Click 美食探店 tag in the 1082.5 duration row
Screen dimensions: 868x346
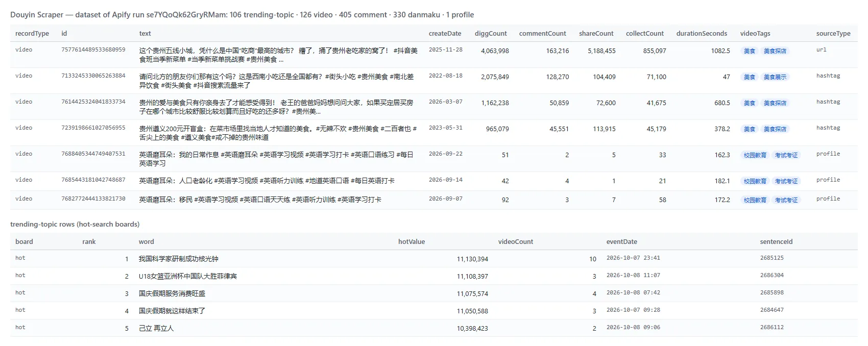tap(775, 51)
